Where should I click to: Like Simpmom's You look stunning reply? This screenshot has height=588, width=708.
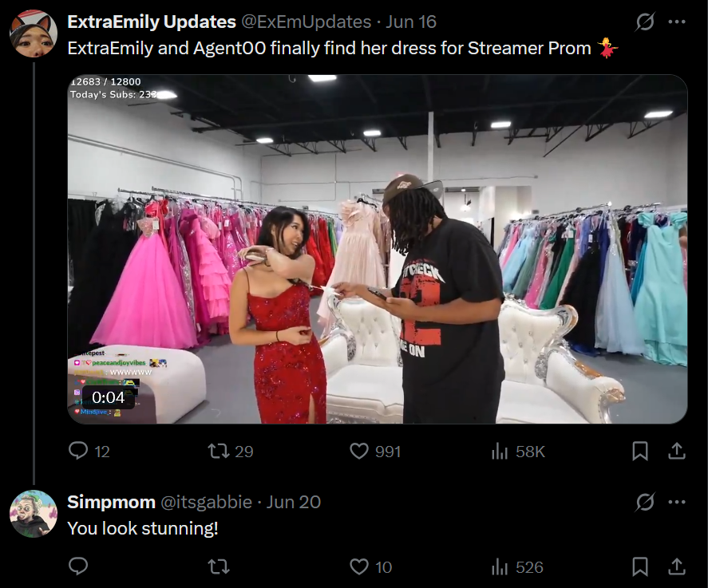pyautogui.click(x=370, y=566)
